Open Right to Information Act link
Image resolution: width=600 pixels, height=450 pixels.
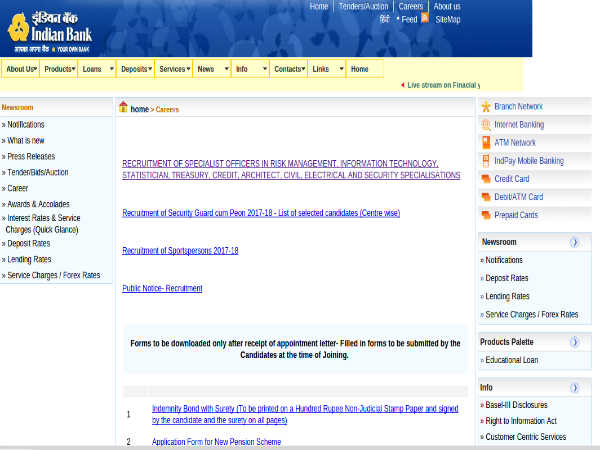(x=521, y=421)
